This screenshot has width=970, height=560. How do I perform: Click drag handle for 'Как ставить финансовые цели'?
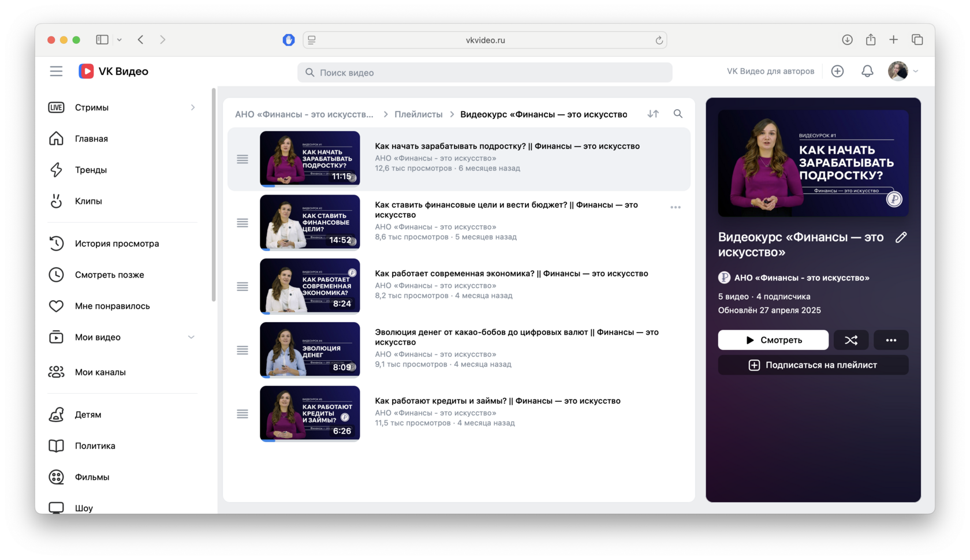pos(242,223)
